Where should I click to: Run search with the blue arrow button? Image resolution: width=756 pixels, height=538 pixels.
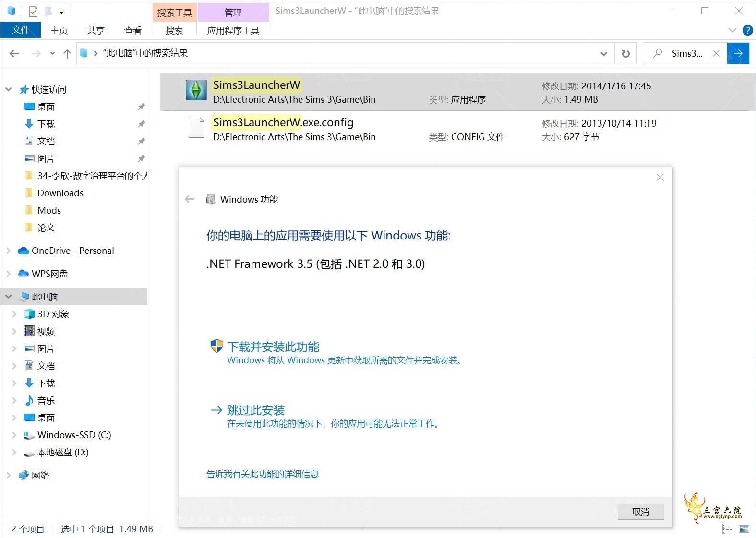(x=738, y=53)
